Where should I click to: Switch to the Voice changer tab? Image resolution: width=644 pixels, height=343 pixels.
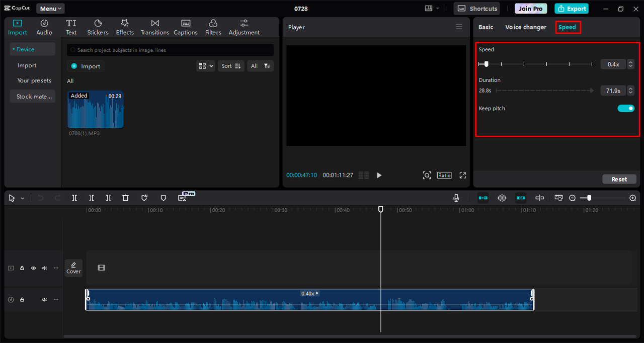[526, 27]
